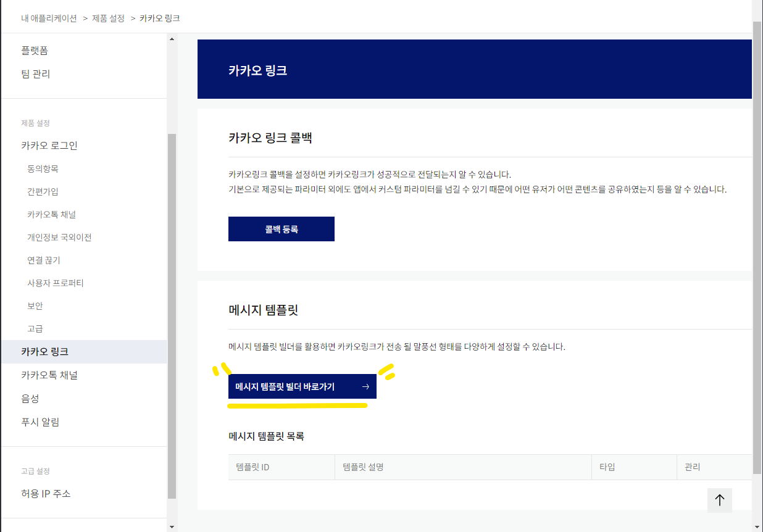Open 보안 submenu item

[35, 305]
